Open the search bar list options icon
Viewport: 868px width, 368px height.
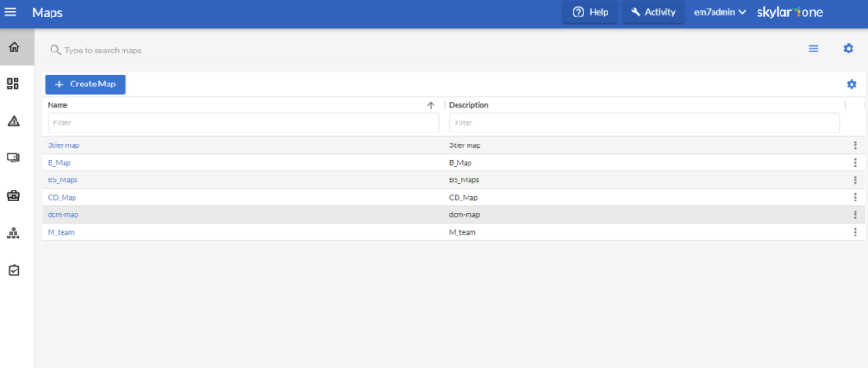pos(814,49)
